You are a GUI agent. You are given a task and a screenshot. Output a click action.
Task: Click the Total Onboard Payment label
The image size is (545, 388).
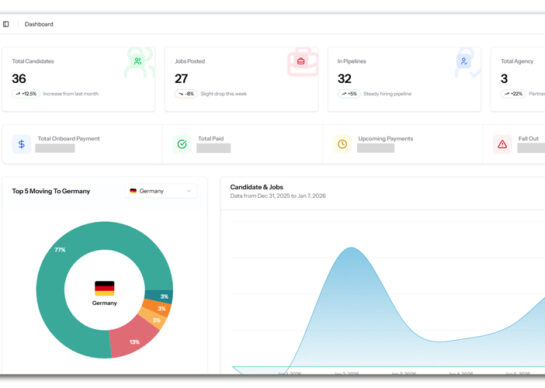(x=69, y=139)
